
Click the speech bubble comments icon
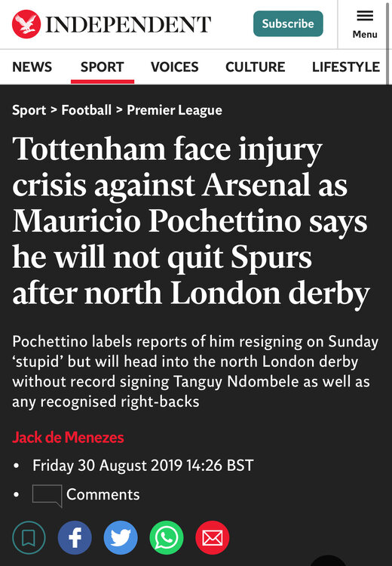[47, 496]
